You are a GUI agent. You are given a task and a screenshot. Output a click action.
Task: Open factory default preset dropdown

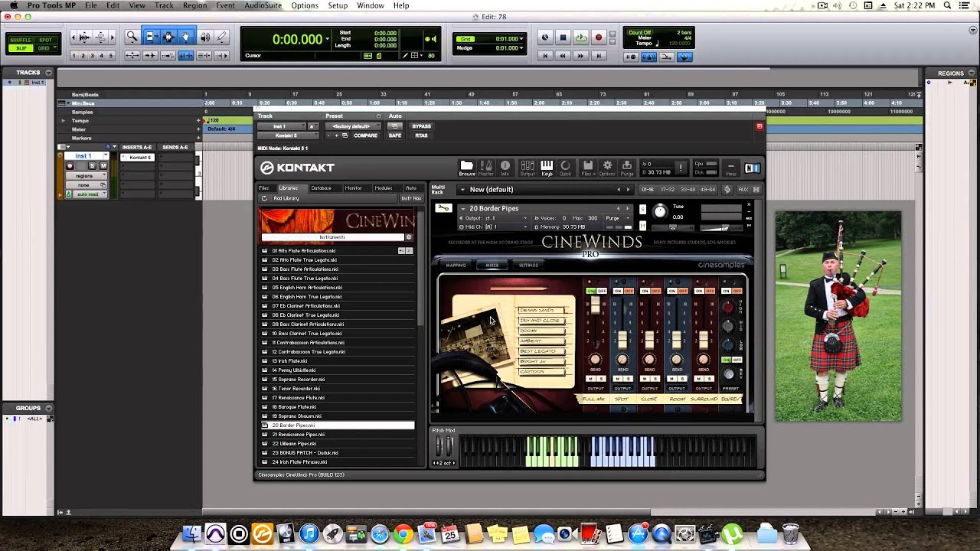click(353, 126)
